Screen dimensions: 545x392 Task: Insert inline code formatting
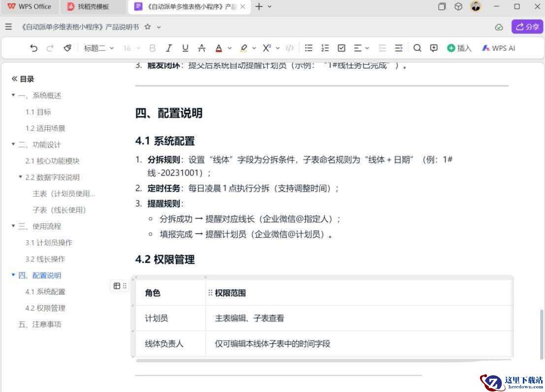tap(289, 48)
